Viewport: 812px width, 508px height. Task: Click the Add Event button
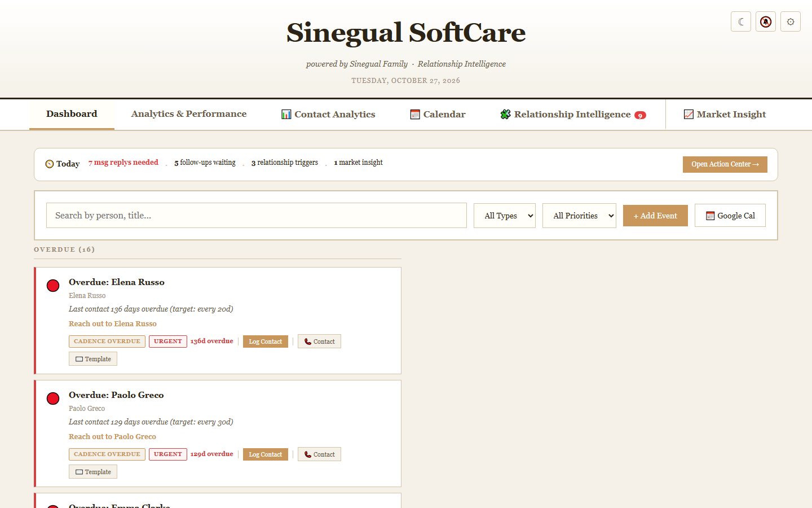655,216
